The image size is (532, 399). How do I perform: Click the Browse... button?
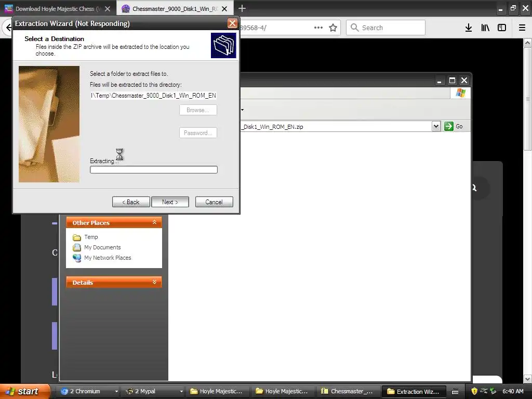(198, 110)
